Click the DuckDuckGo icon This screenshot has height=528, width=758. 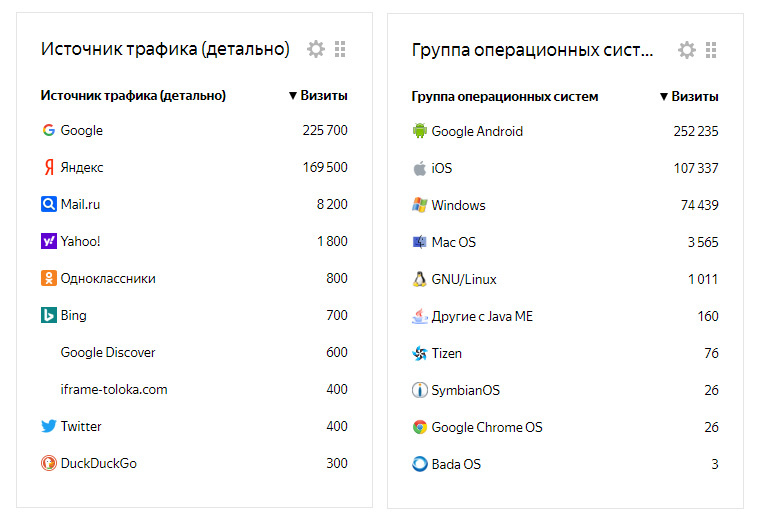point(48,463)
